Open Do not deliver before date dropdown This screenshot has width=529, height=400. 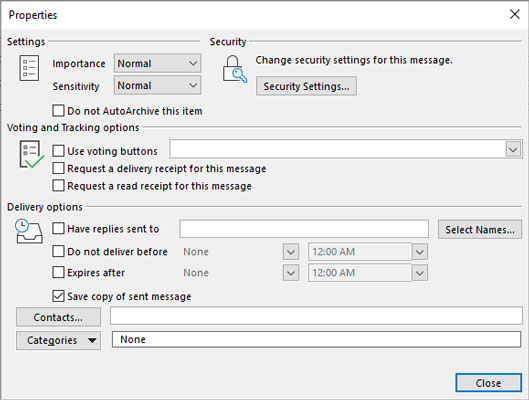[291, 252]
